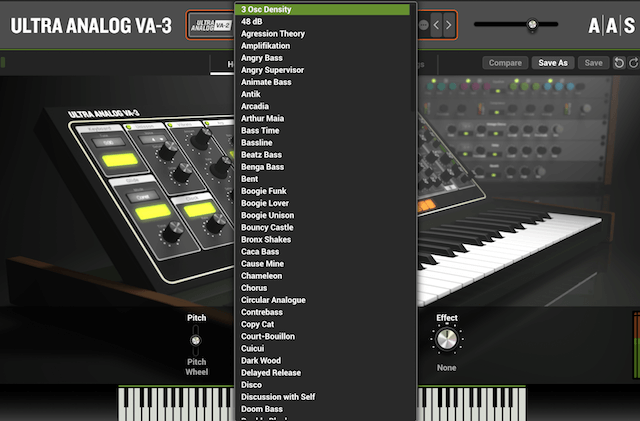Select the Bouncy Castle preset
This screenshot has width=640, height=421.
(322, 227)
